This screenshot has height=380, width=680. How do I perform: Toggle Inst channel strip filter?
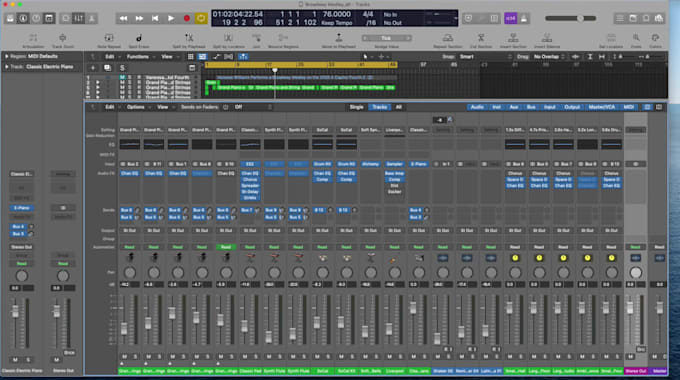click(x=497, y=107)
